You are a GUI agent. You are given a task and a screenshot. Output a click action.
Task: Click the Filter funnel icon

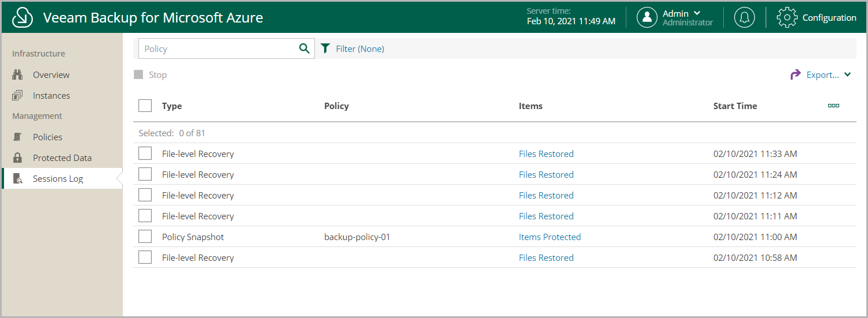325,48
